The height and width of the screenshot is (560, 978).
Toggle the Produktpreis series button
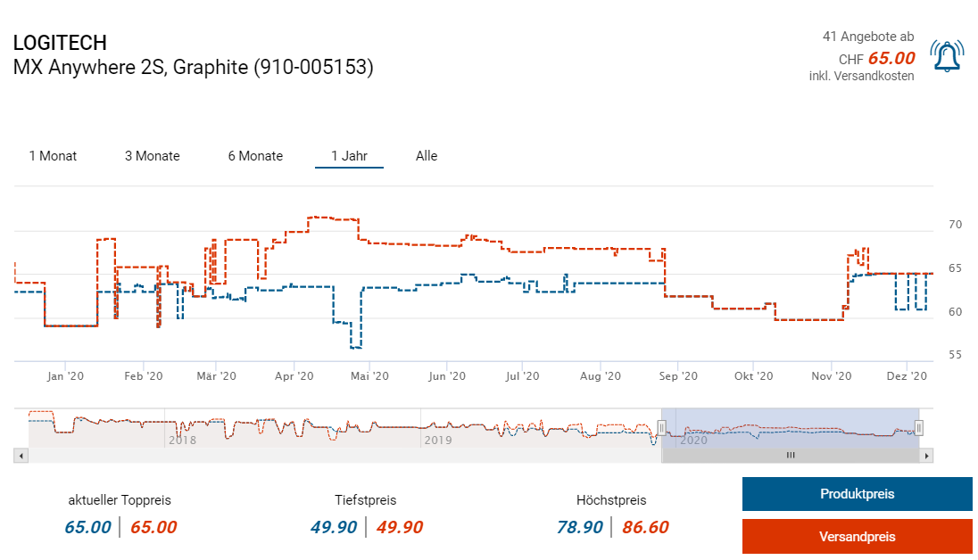coord(857,494)
